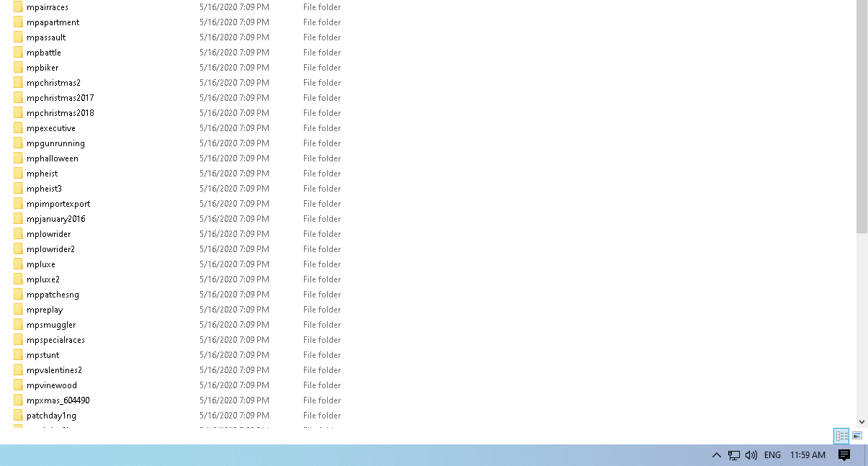Click the vertical scrollbar thumb

[x=862, y=115]
